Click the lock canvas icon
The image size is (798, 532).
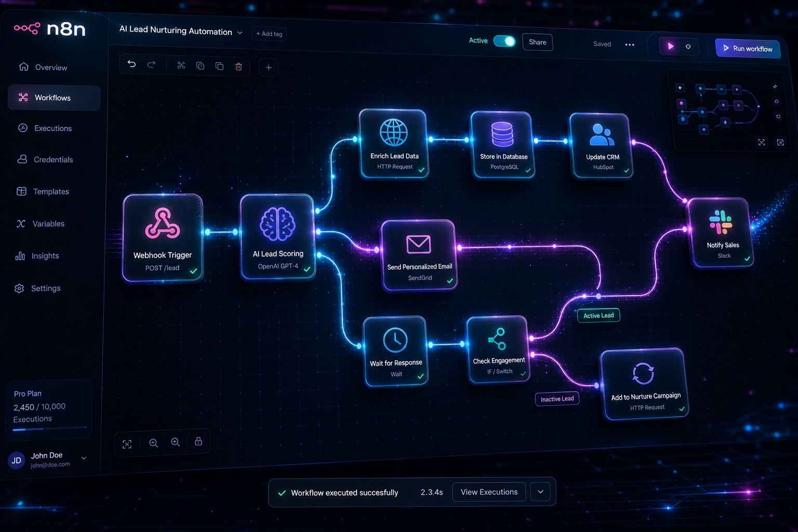click(x=198, y=441)
